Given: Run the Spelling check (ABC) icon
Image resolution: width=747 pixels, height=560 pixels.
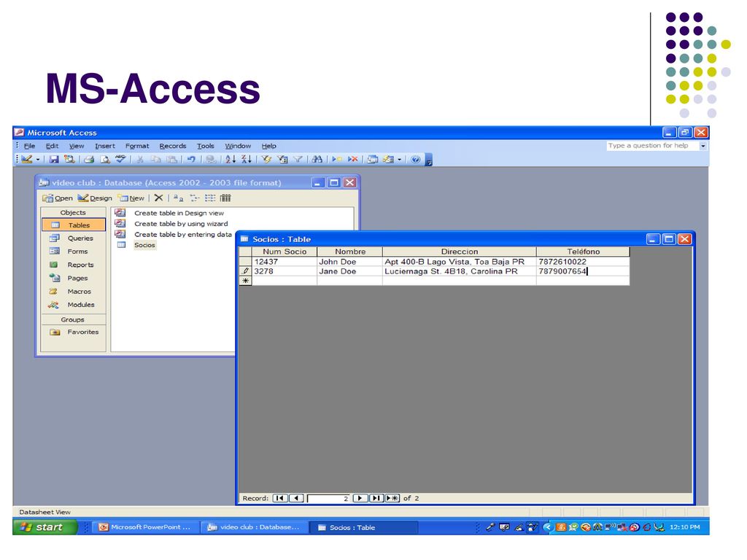Looking at the screenshot, I should [120, 160].
